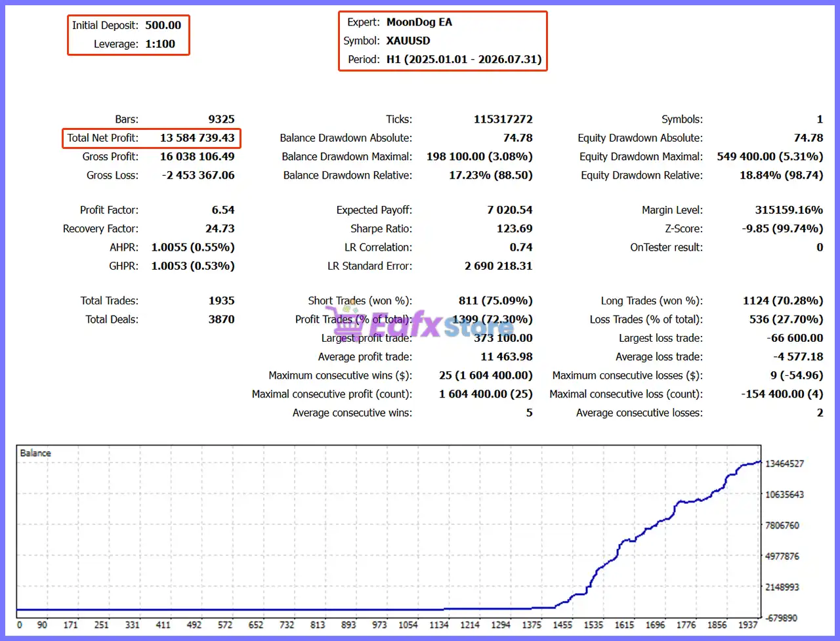This screenshot has width=840, height=641.
Task: Select the LR Correlation value 0.74
Action: pos(521,247)
